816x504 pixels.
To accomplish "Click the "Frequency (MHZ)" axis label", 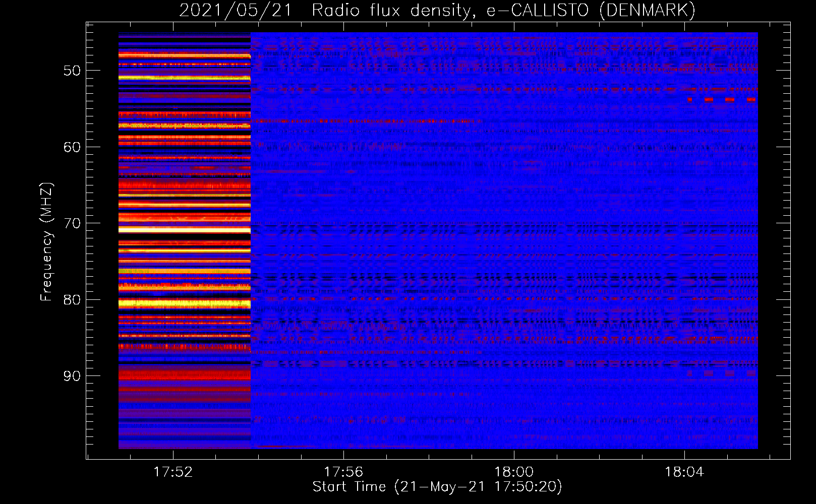I will [x=46, y=241].
